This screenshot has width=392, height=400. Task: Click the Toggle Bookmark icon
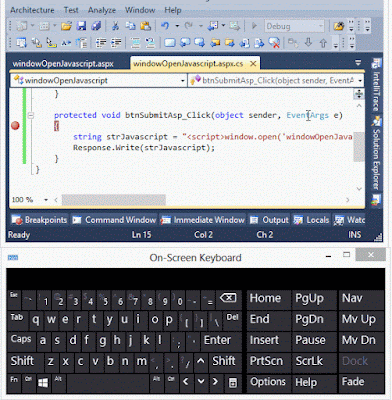pyautogui.click(x=170, y=43)
